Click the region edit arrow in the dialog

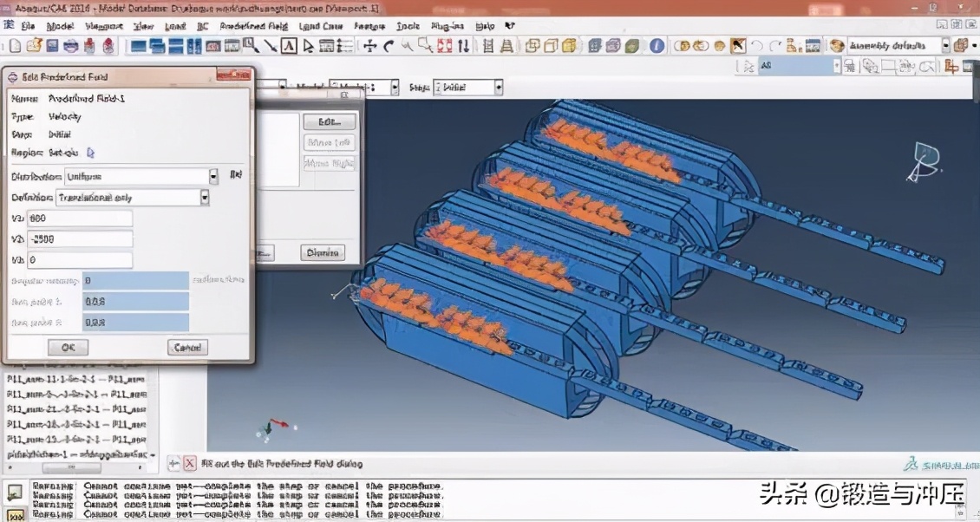90,153
